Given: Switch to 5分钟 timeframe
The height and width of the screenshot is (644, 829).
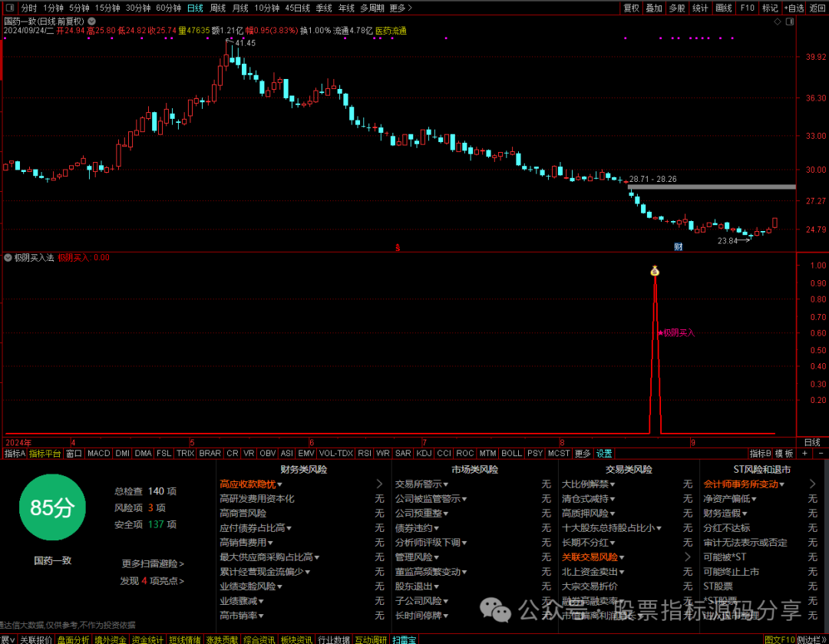Looking at the screenshot, I should pos(79,8).
